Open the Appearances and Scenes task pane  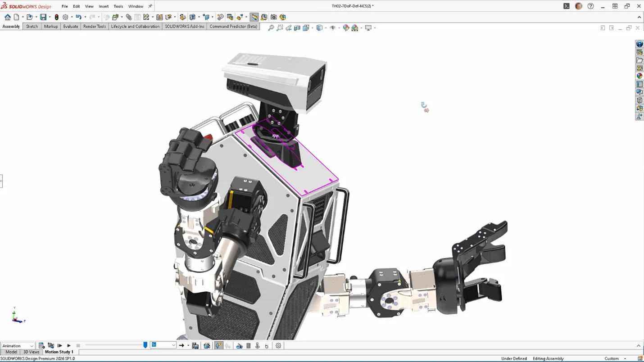click(x=639, y=76)
